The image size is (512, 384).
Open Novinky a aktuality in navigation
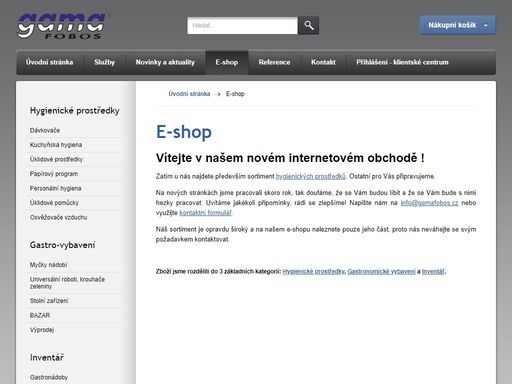(x=165, y=62)
